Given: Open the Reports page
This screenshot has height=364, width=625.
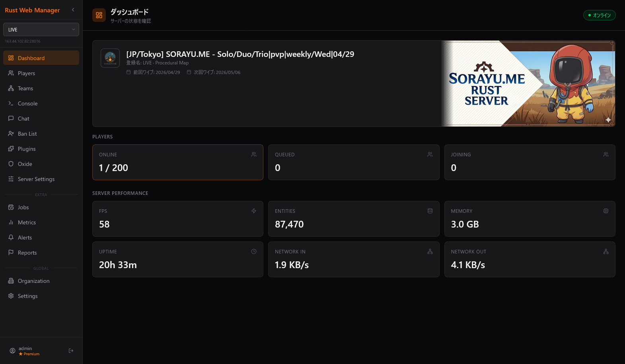Looking at the screenshot, I should [41, 253].
